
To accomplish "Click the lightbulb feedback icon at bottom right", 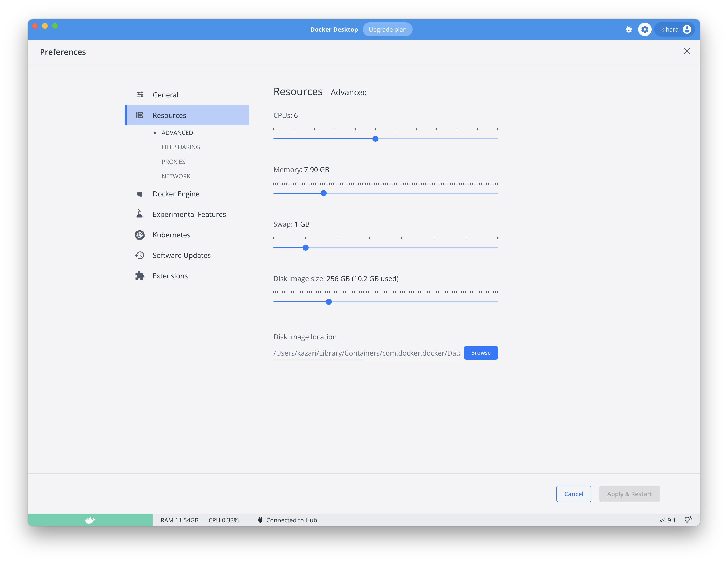I will (687, 520).
